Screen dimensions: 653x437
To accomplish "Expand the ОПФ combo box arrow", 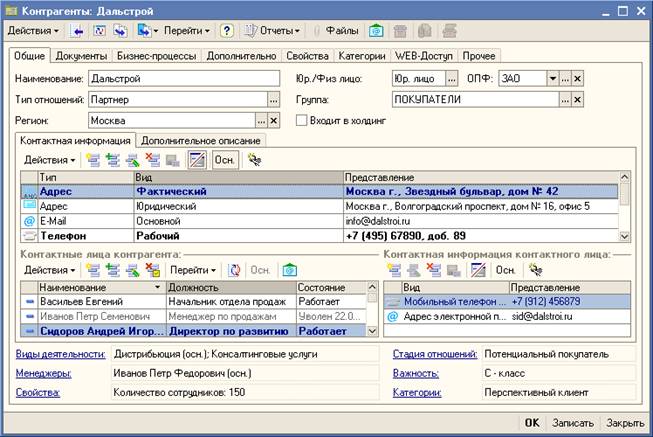I will 553,78.
